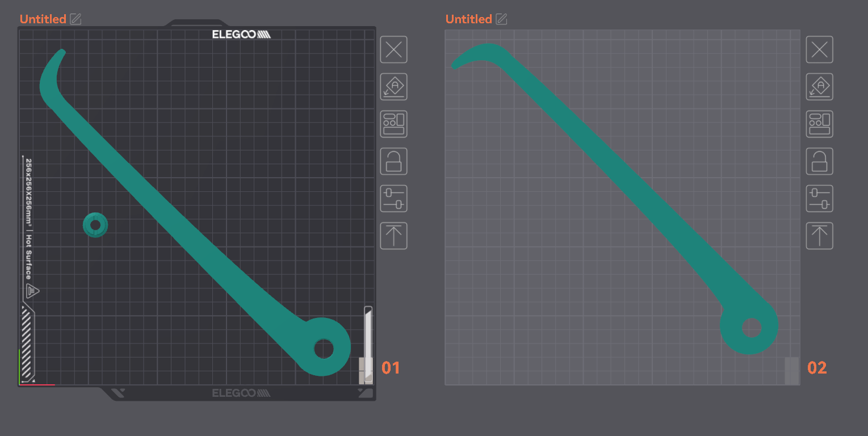Toggle the lock for plate 02
The width and height of the screenshot is (868, 436).
pyautogui.click(x=820, y=161)
